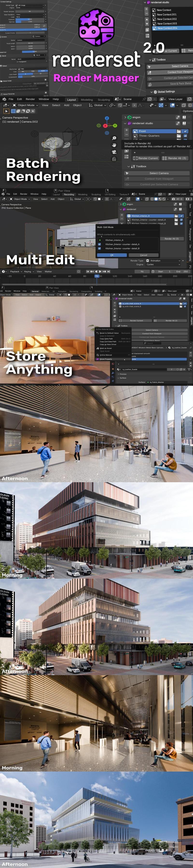
Task: Toggle the Kitchen_Interior-counter-detail_A checkbox in the dialog
Action: pyautogui.click(x=100, y=244)
